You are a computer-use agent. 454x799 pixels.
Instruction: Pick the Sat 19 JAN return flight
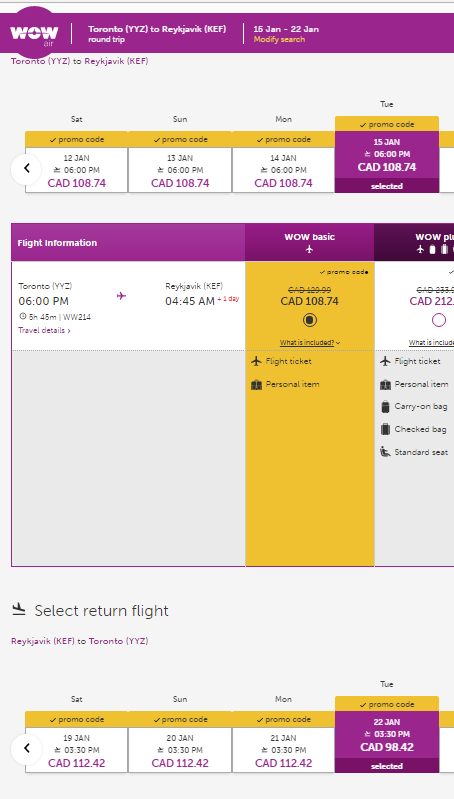click(x=76, y=742)
